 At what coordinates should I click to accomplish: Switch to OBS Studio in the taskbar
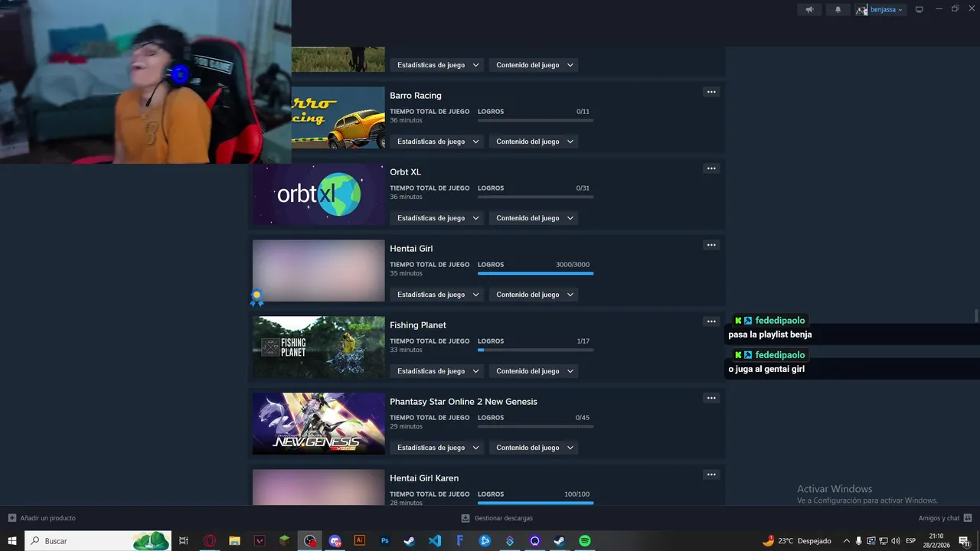pos(309,541)
